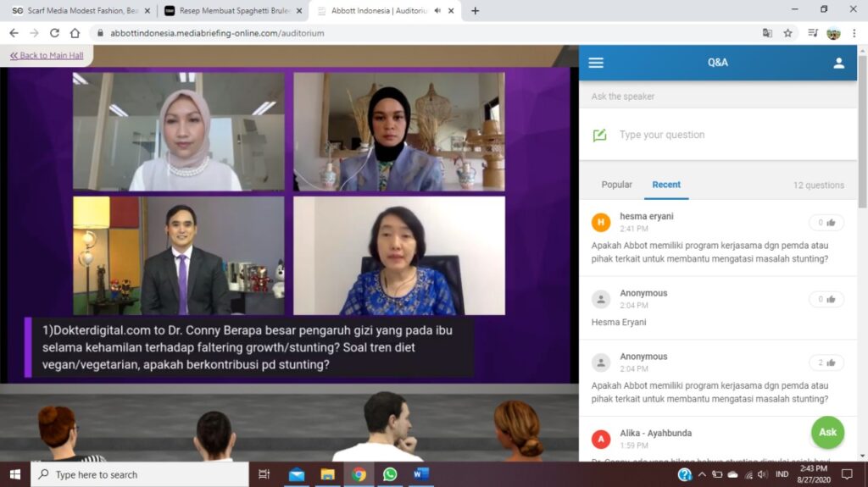Open Chrome three-dot menu
Image resolution: width=868 pixels, height=487 pixels.
[x=854, y=33]
